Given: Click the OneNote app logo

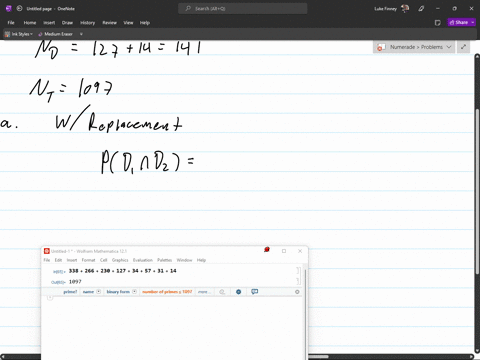Looking at the screenshot, I should click(x=9, y=9).
